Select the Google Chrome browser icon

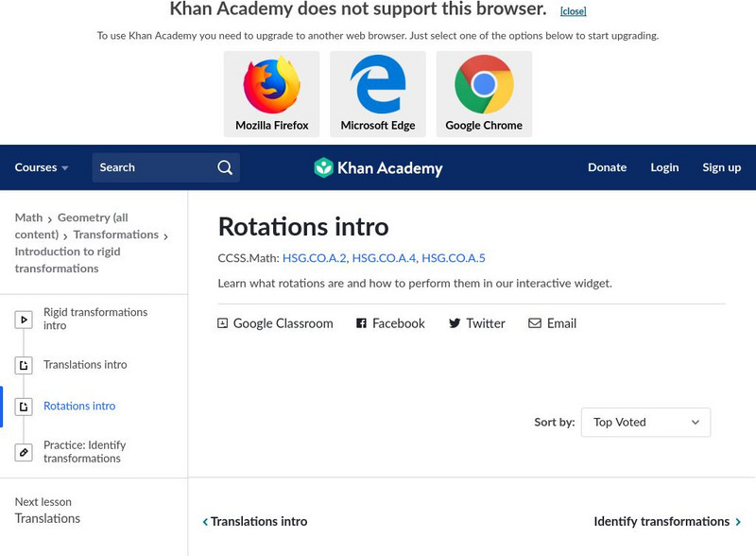pyautogui.click(x=484, y=85)
